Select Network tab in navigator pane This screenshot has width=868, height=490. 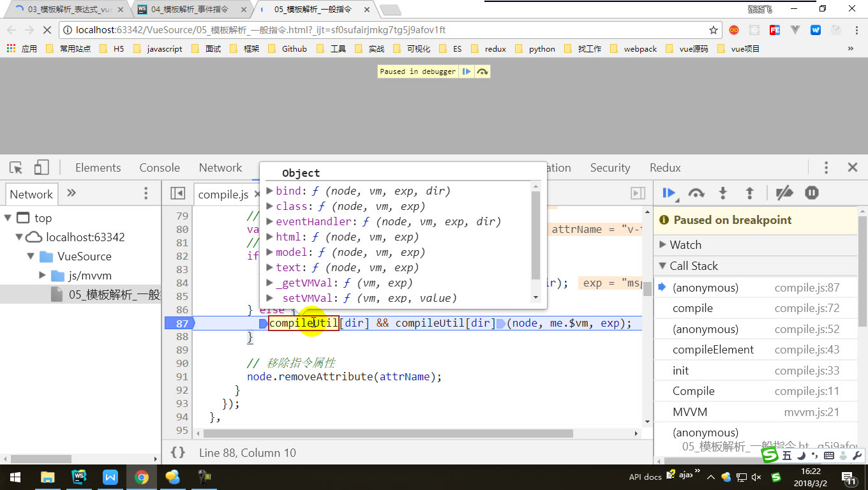(31, 195)
